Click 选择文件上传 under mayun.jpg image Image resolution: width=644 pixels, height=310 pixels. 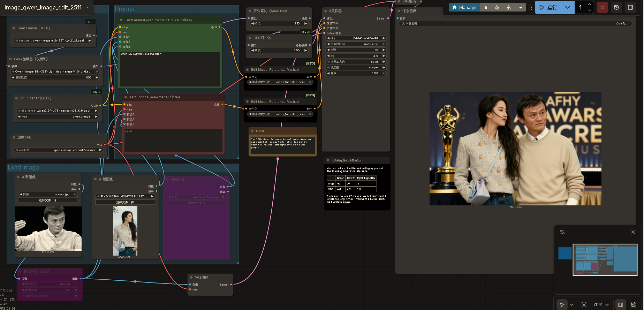[48, 201]
